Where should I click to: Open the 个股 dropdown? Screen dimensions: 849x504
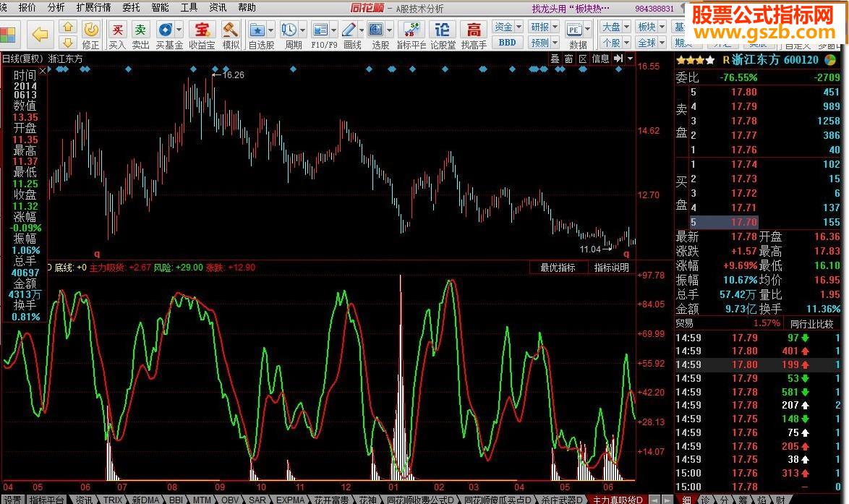coord(615,42)
